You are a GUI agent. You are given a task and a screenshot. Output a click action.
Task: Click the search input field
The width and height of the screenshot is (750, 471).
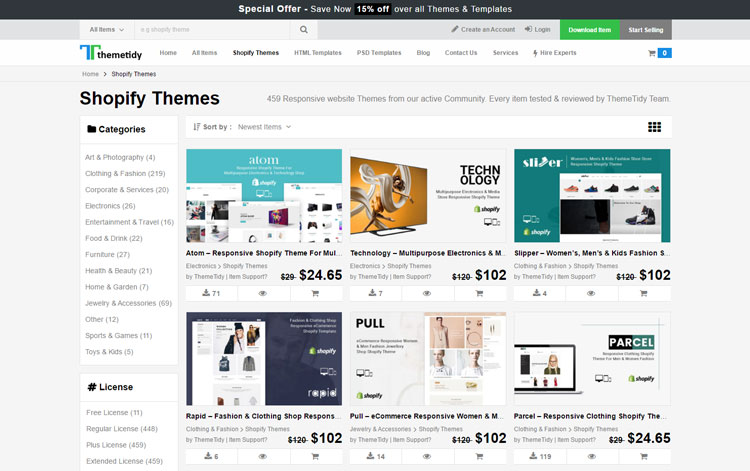[x=212, y=30]
